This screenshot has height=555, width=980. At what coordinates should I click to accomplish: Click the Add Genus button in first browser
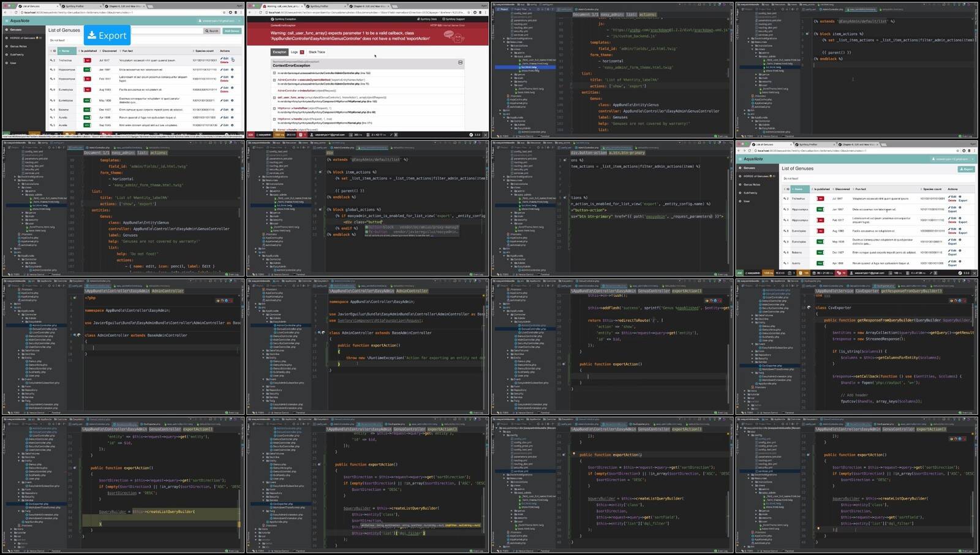232,31
